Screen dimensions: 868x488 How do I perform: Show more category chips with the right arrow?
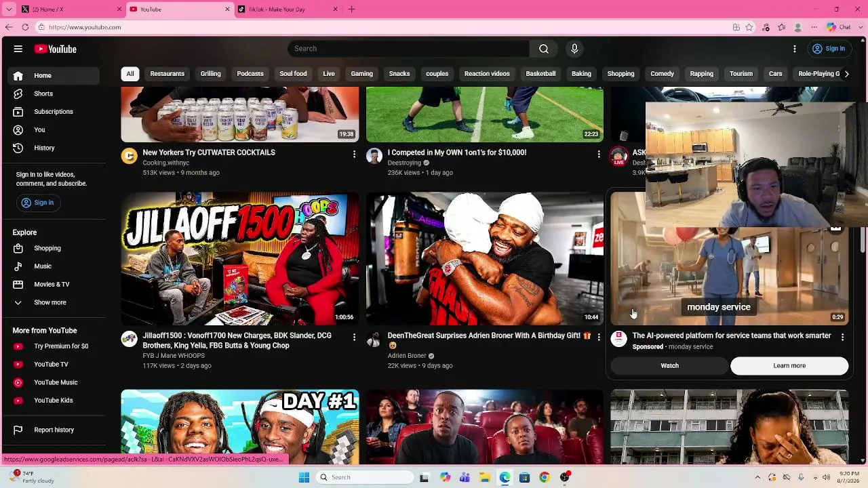click(x=846, y=74)
